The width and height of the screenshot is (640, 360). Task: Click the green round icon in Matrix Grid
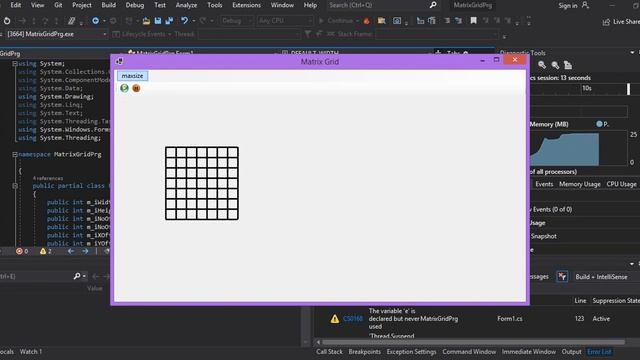[124, 88]
